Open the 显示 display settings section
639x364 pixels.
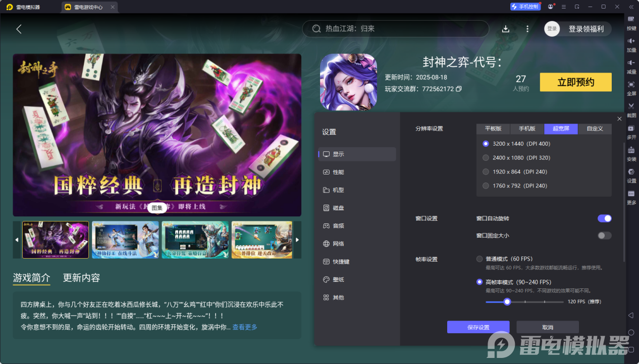coord(357,154)
